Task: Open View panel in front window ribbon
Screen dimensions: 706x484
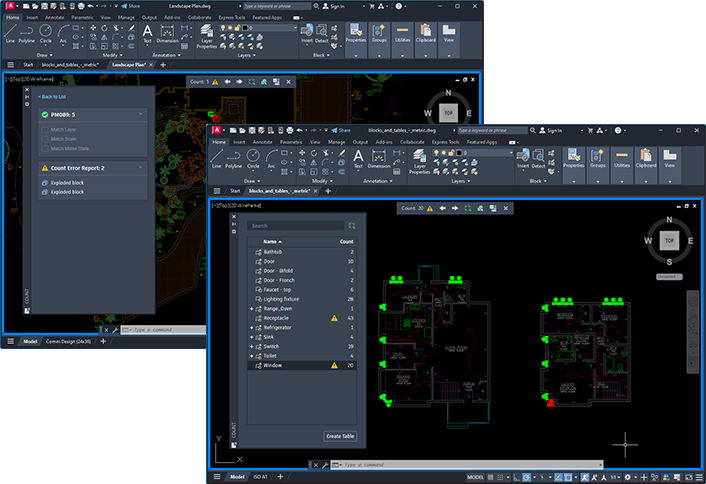Action: pyautogui.click(x=670, y=165)
